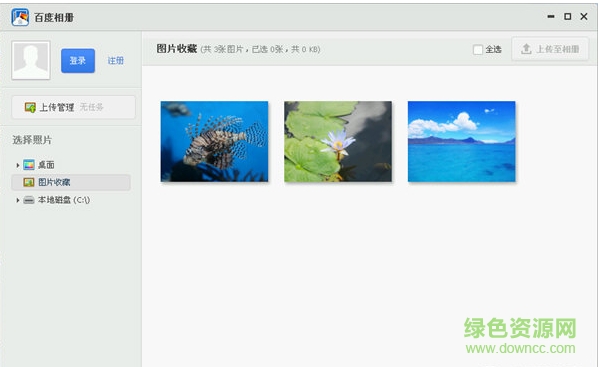
Task: Maximize the Baidu Album window
Action: point(568,16)
